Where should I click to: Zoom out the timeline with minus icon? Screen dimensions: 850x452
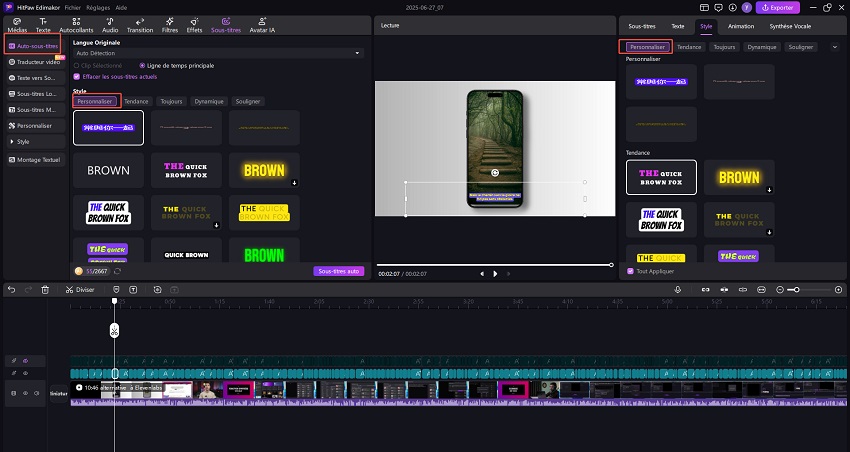(x=780, y=290)
